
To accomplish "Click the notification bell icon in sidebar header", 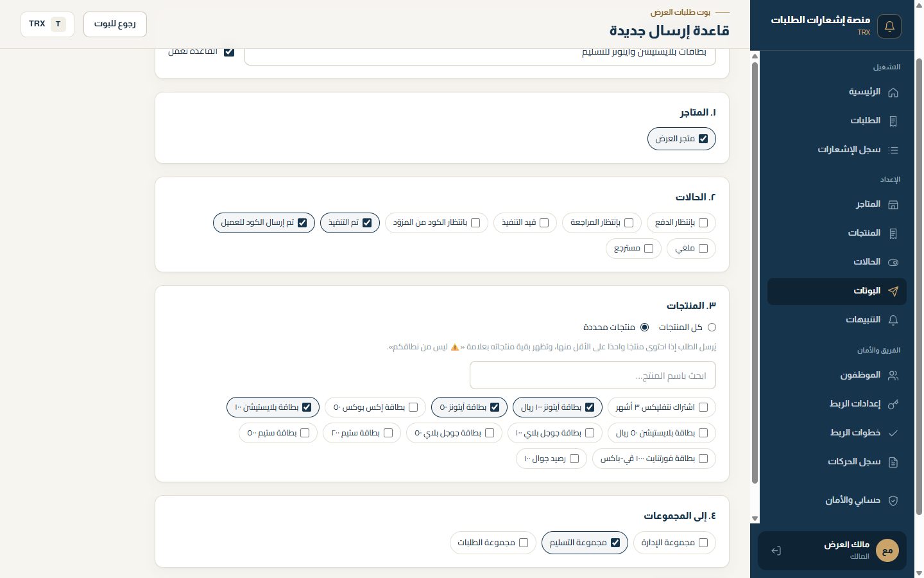I will point(889,26).
